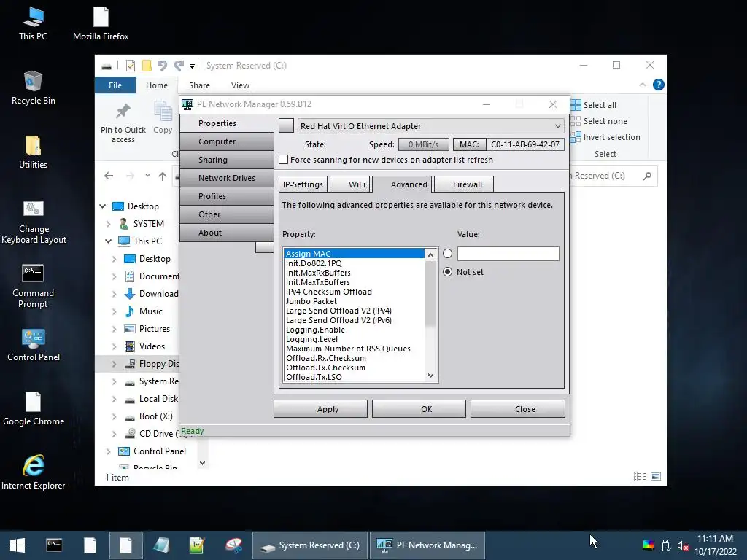
Task: Open the Recycle Bin desktop icon
Action: pos(33,87)
